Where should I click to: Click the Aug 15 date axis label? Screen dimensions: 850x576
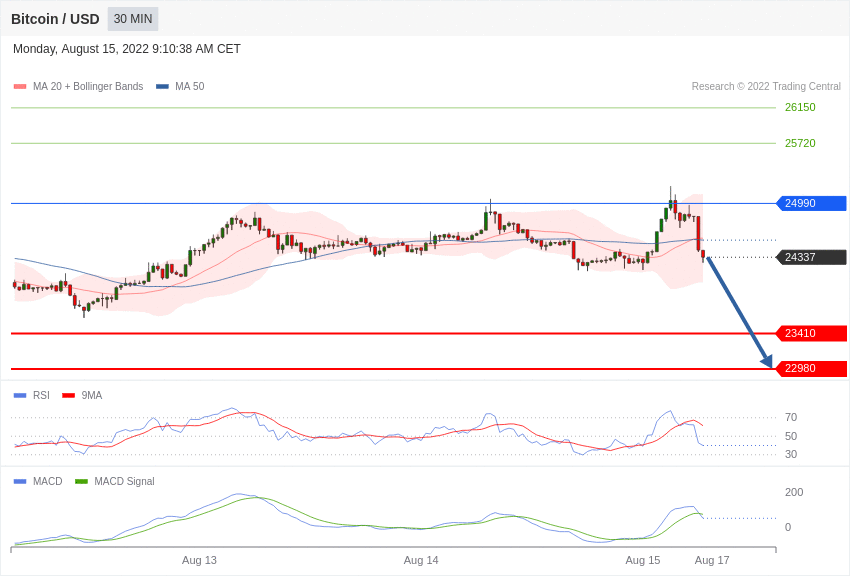tap(642, 560)
